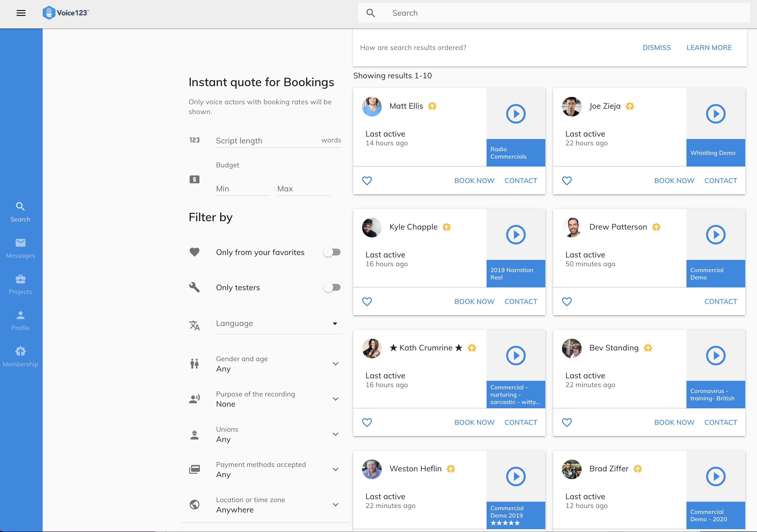
Task: Play Kyle Chapple's 2019 Narration Reel
Action: point(515,235)
